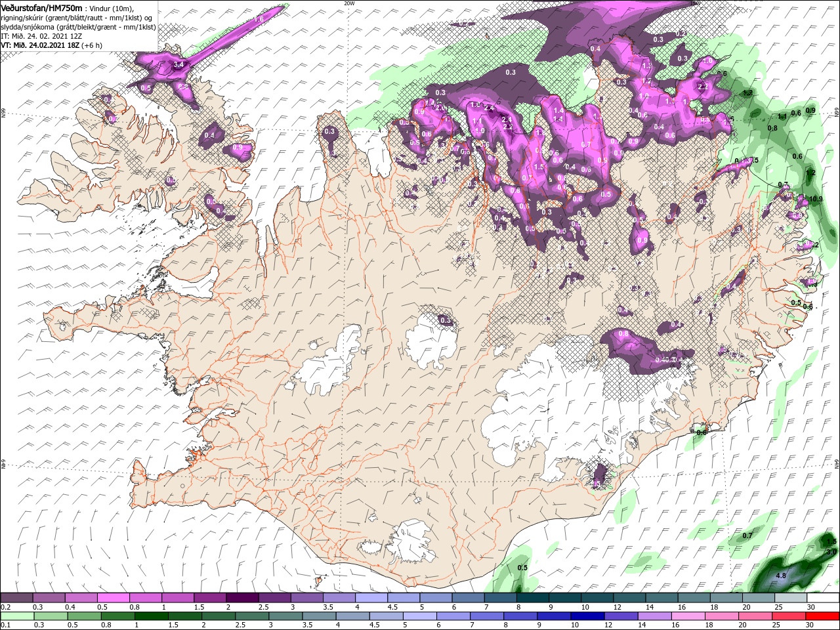Screen dimensions: 840x630
Task: Click the 'rigning/skúrir' legend description line
Action: 76,18
